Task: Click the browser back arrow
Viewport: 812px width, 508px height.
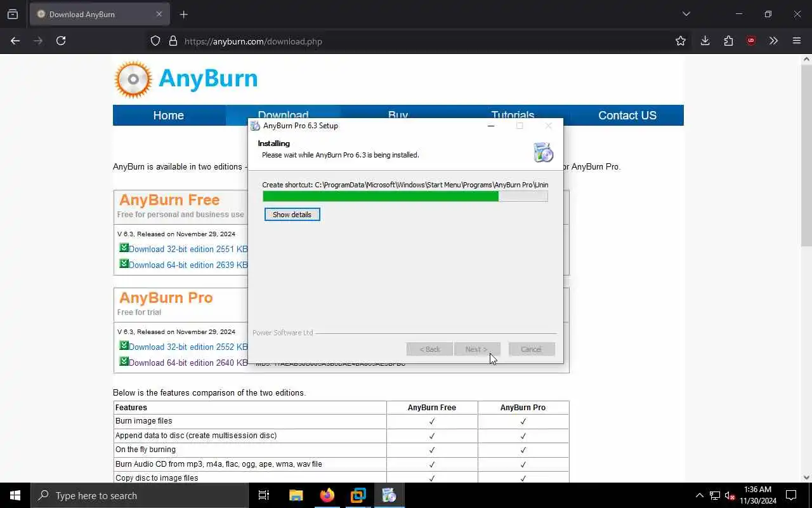Action: pyautogui.click(x=15, y=41)
